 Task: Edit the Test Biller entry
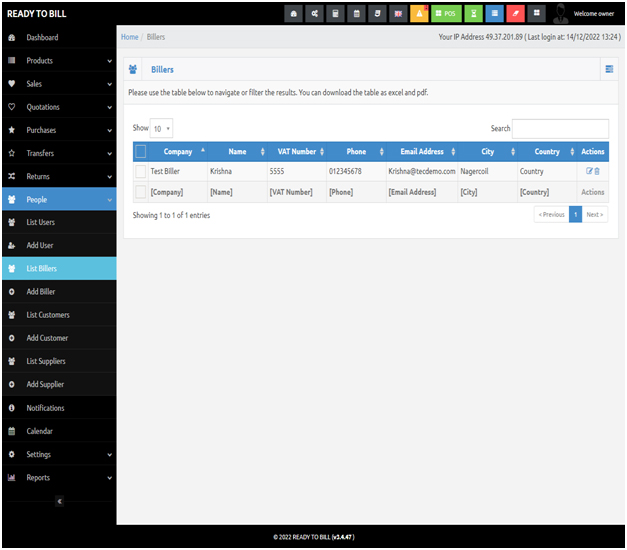[589, 171]
